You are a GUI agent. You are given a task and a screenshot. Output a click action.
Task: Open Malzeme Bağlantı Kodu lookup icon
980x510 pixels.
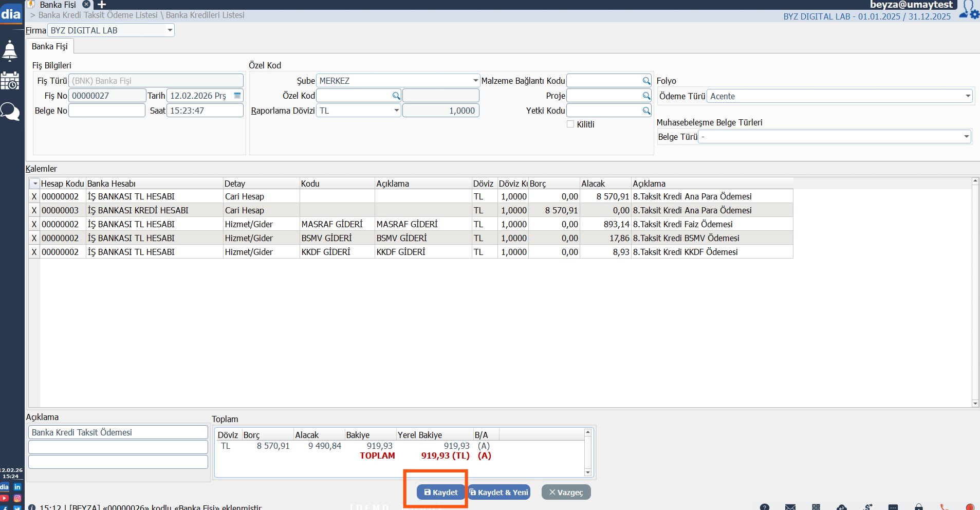point(646,81)
